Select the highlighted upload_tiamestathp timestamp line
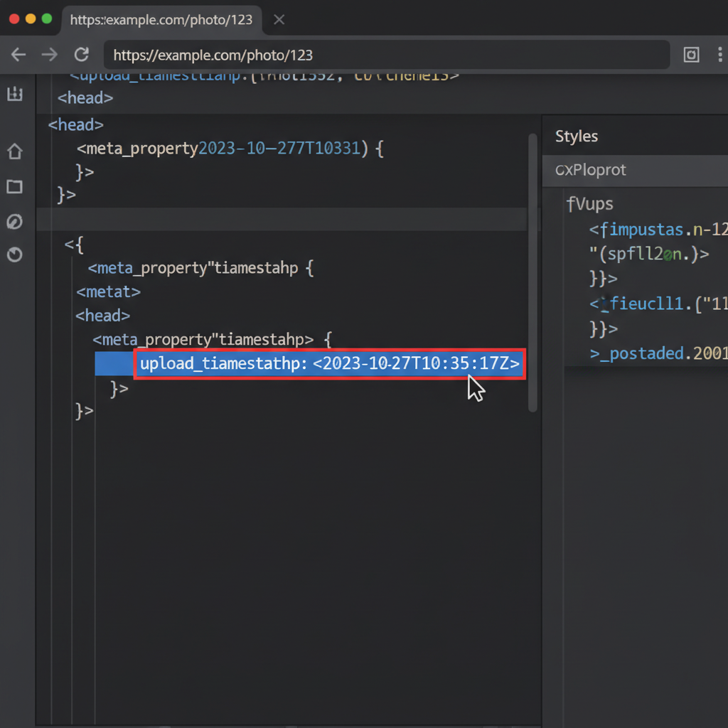The height and width of the screenshot is (728, 728). pyautogui.click(x=330, y=363)
